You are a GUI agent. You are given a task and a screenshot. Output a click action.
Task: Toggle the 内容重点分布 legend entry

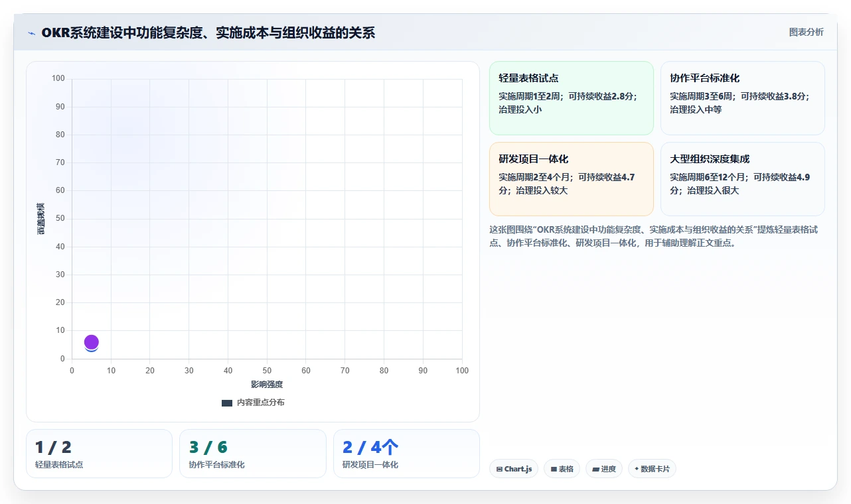coord(253,403)
